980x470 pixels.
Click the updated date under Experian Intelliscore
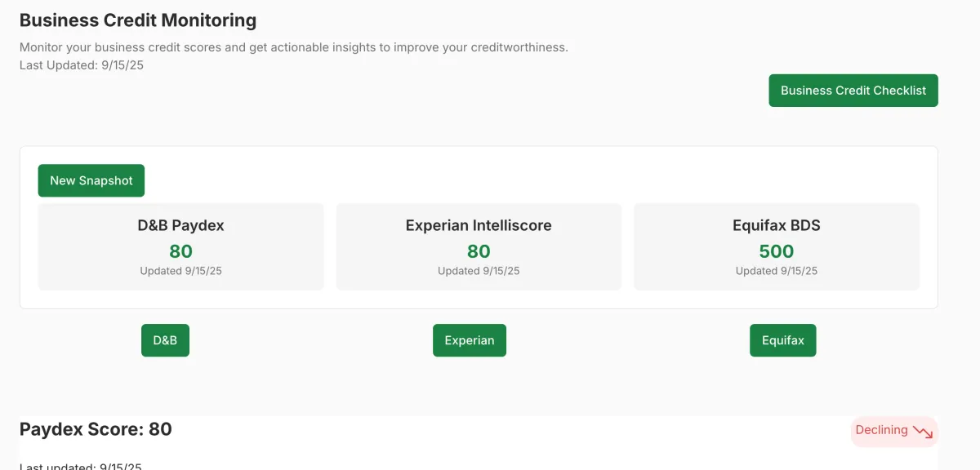point(479,271)
